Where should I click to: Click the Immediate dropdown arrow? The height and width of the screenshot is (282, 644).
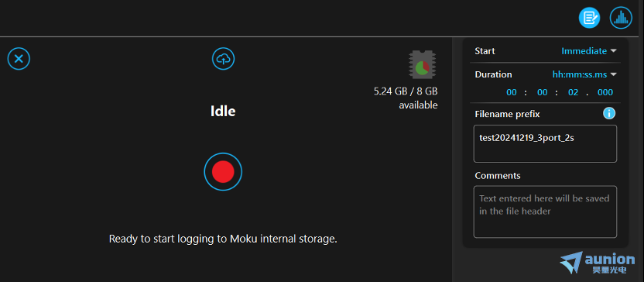pos(613,51)
